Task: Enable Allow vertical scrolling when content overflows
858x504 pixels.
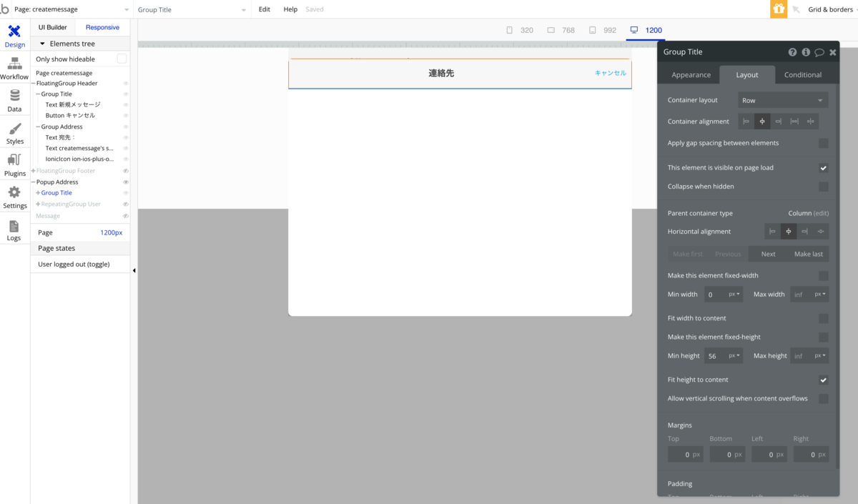Action: tap(824, 399)
